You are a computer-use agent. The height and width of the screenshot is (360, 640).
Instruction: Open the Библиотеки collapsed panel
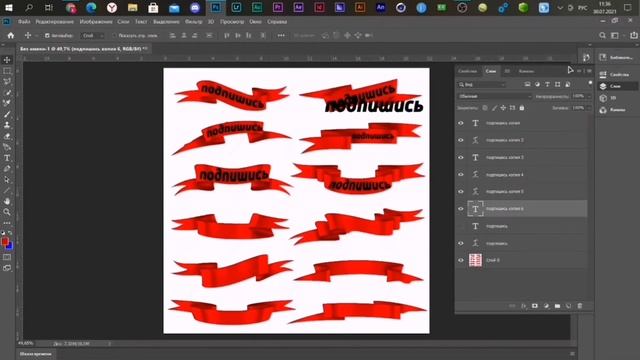(x=616, y=58)
